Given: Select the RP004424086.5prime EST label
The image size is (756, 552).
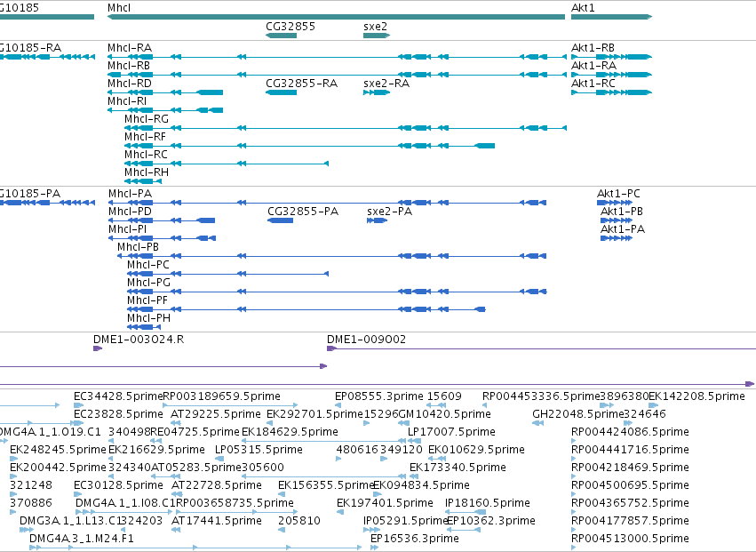Looking at the screenshot, I should pos(630,432).
